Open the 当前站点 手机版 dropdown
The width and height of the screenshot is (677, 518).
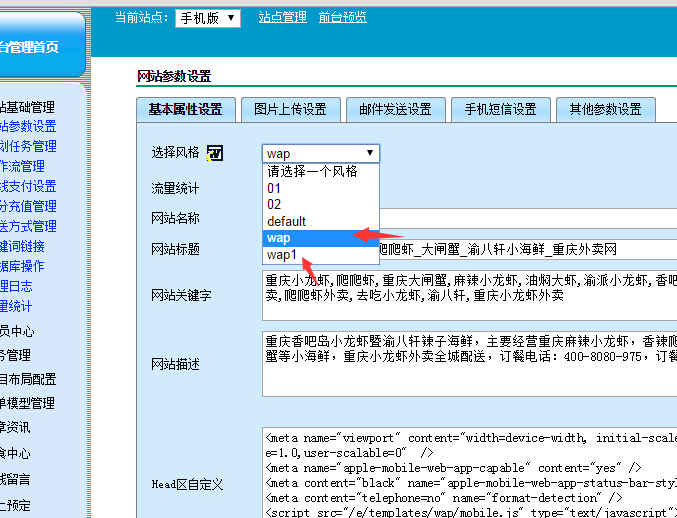(x=208, y=18)
